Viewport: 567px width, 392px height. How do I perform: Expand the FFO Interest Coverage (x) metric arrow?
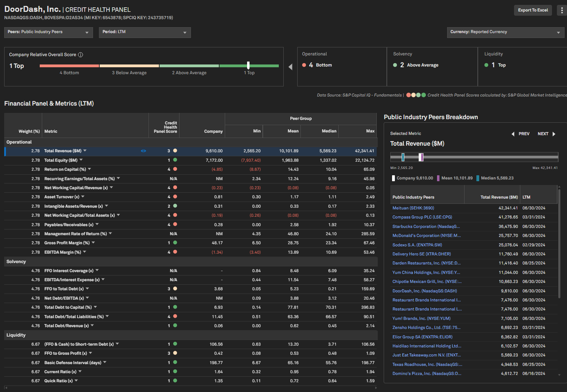[97, 270]
